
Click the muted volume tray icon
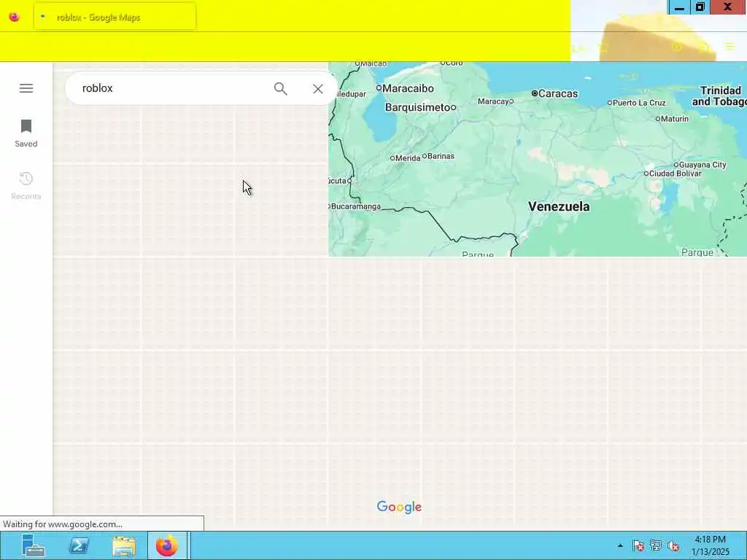click(x=673, y=545)
